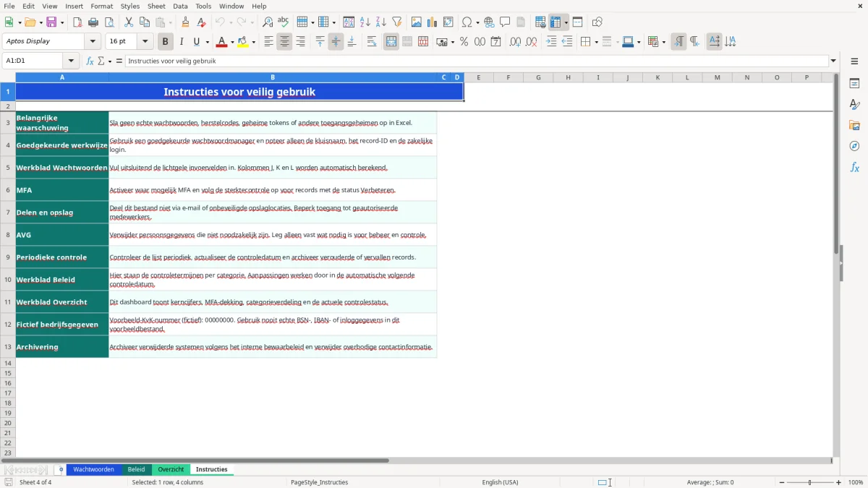Screen dimensions: 868x488
Task: Switch to the Overzicht sheet tab
Action: pyautogui.click(x=171, y=470)
